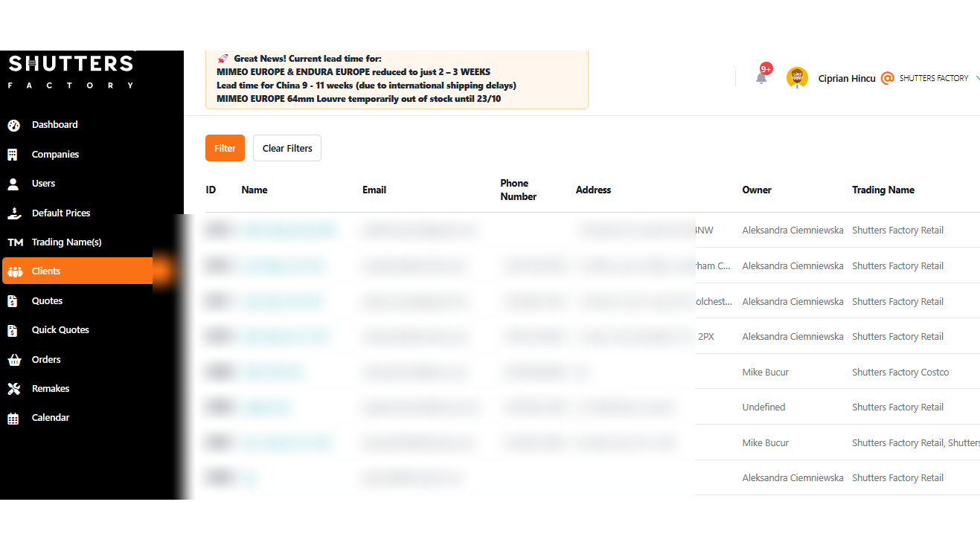
Task: Click the Clear Filters button
Action: click(287, 148)
